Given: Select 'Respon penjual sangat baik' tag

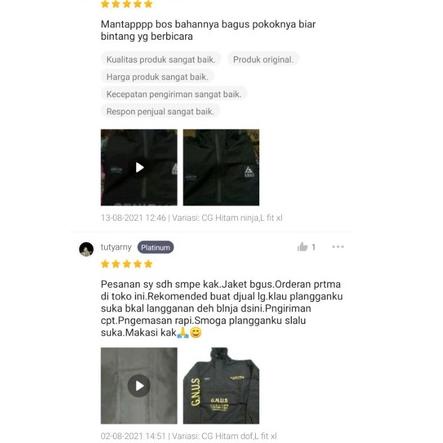Looking at the screenshot, I should point(159,112).
